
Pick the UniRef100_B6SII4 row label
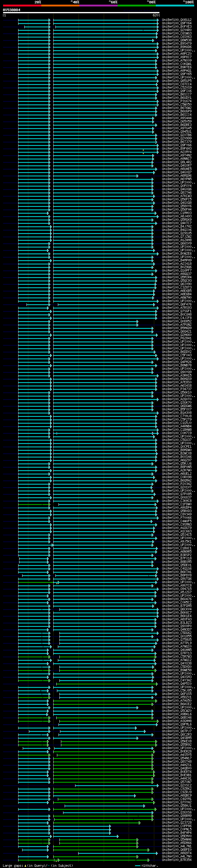(x=176, y=115)
